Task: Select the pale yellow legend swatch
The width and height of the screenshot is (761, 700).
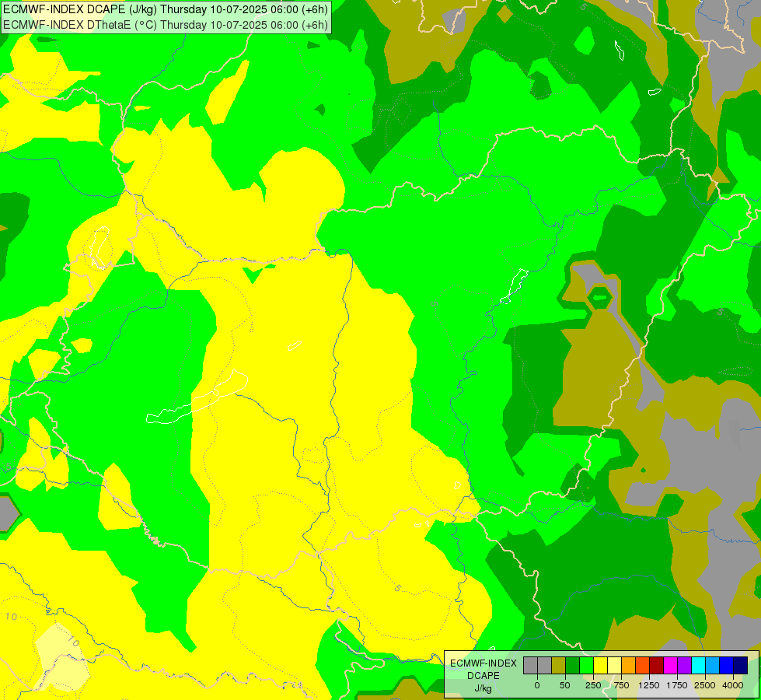Action: (614, 665)
